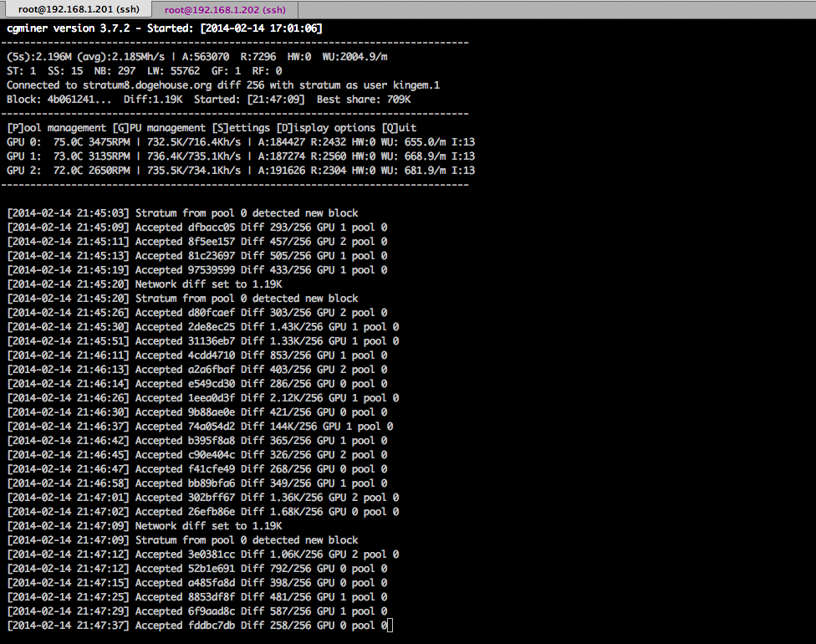Switch to the root@192.168.1.202 ssh tab
This screenshot has height=644, width=816.
[226, 9]
